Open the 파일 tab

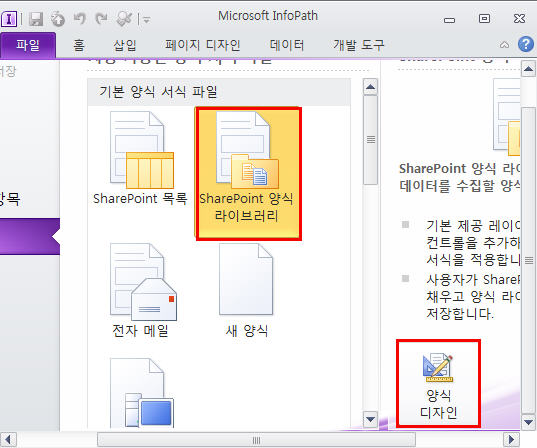tap(28, 45)
